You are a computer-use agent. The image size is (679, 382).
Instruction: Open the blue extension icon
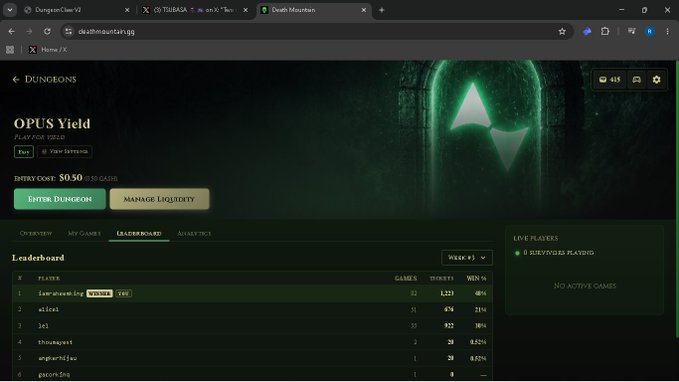[587, 31]
